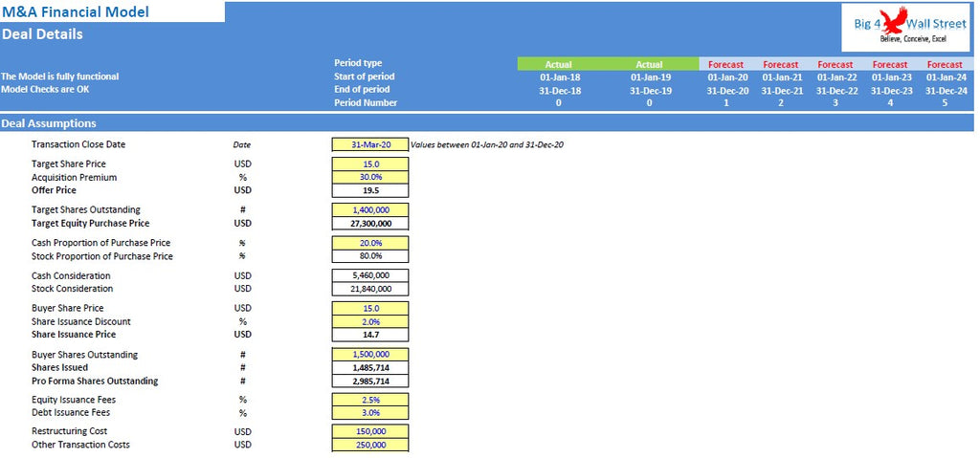The height and width of the screenshot is (458, 980).
Task: Click the Target Share Price input cell
Action: click(x=369, y=164)
